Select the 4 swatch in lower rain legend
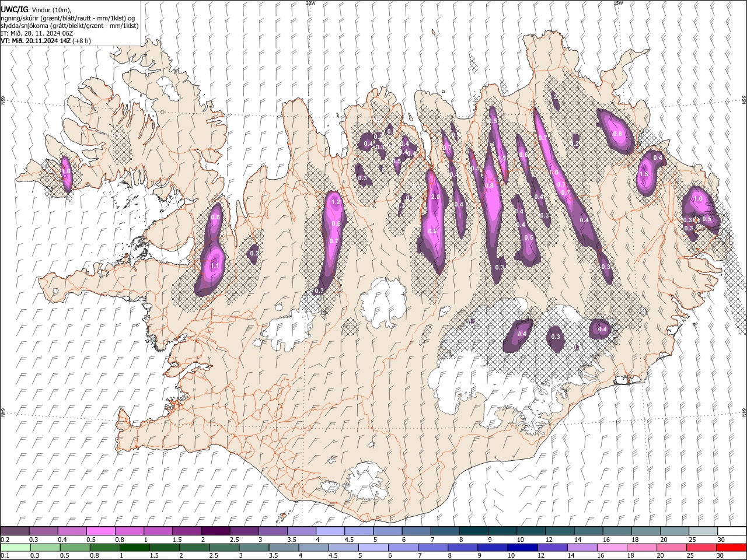 pos(313,547)
